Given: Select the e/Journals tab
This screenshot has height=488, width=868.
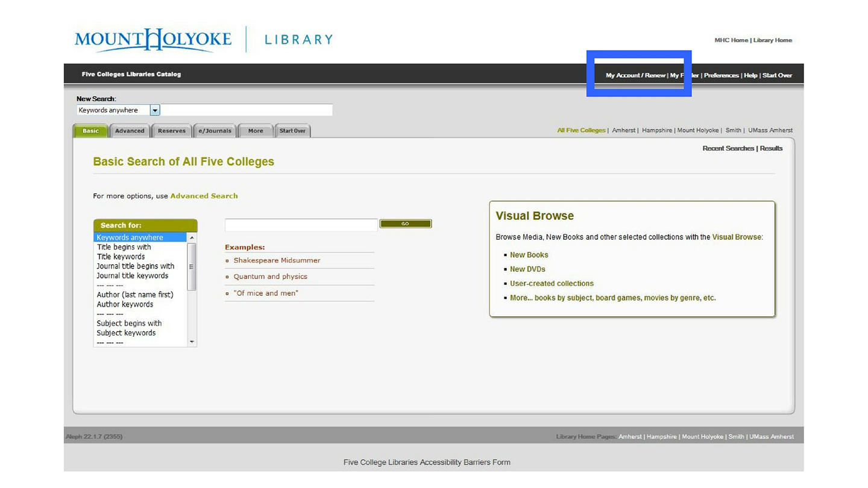Looking at the screenshot, I should 215,130.
